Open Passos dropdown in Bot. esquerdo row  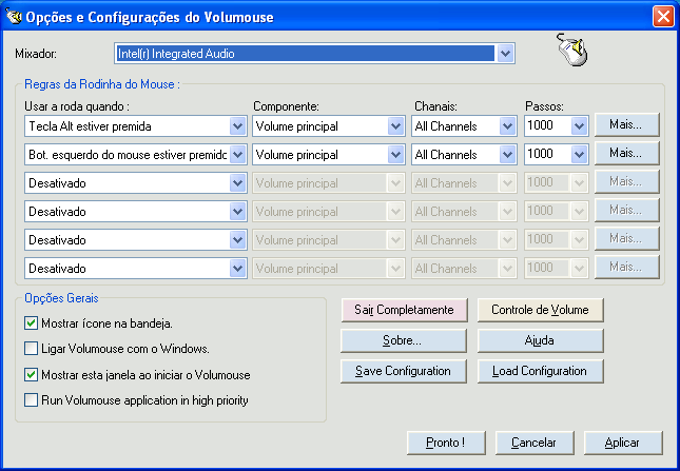point(579,155)
